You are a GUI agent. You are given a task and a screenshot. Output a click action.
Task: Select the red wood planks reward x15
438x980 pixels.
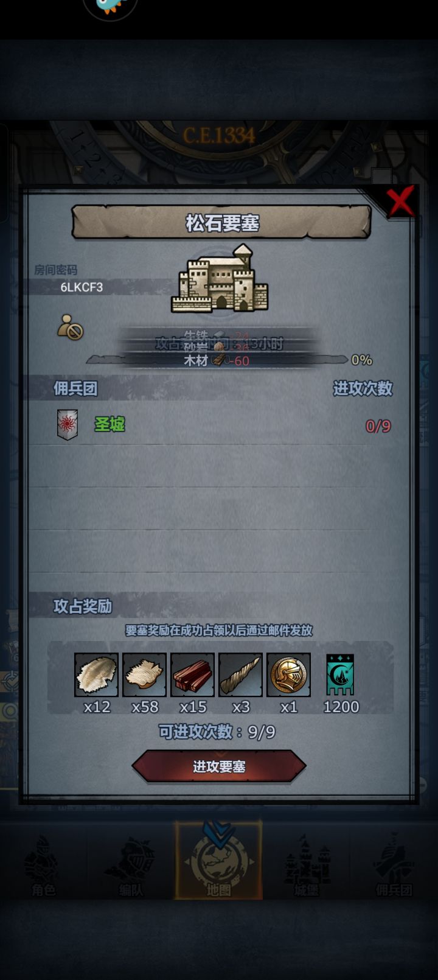point(192,674)
